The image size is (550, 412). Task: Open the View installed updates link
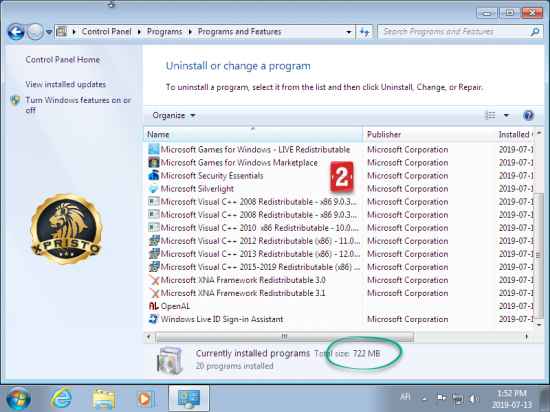(x=66, y=85)
